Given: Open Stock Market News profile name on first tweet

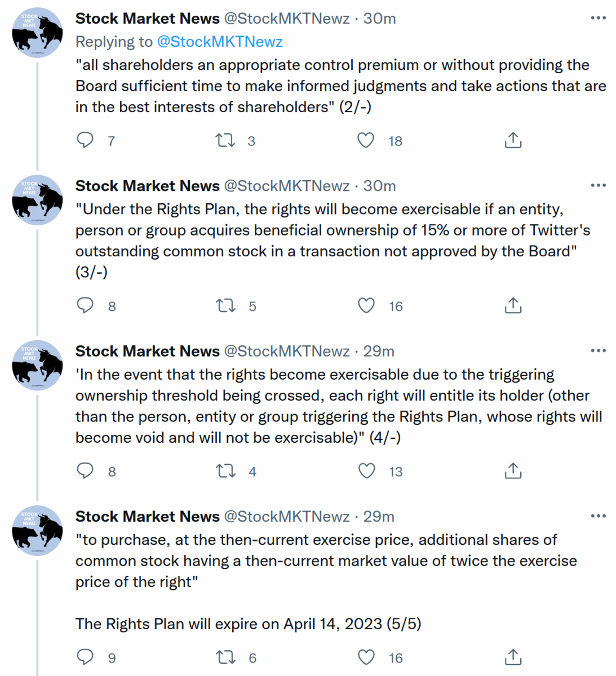Looking at the screenshot, I should point(147,19).
